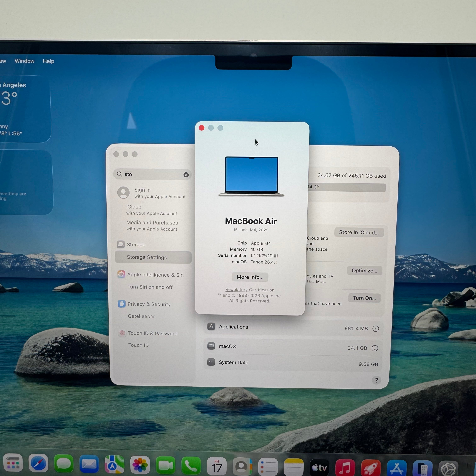Select Media and Purchases result
Image resolution: width=476 pixels, height=476 pixels.
[x=152, y=225]
